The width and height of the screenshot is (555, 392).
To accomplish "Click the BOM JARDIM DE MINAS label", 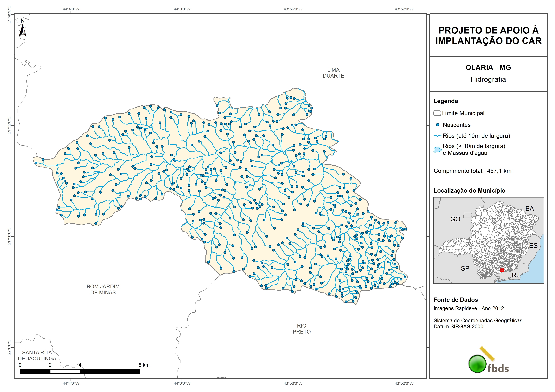I will [x=103, y=289].
